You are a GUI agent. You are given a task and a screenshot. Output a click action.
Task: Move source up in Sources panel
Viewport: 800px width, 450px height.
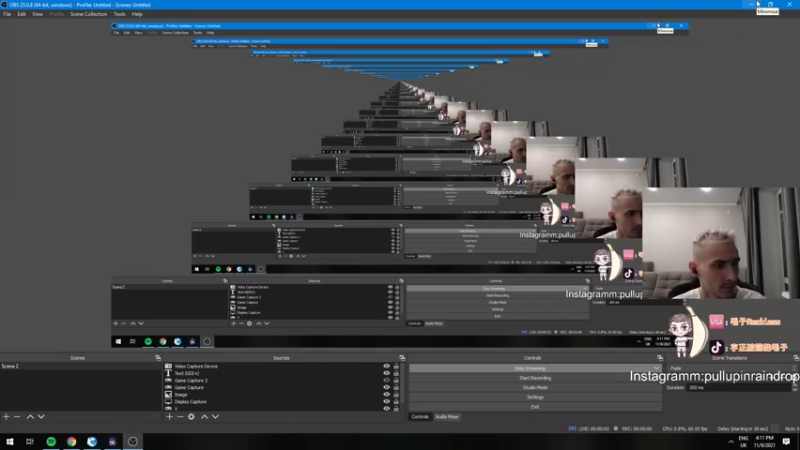coord(205,417)
